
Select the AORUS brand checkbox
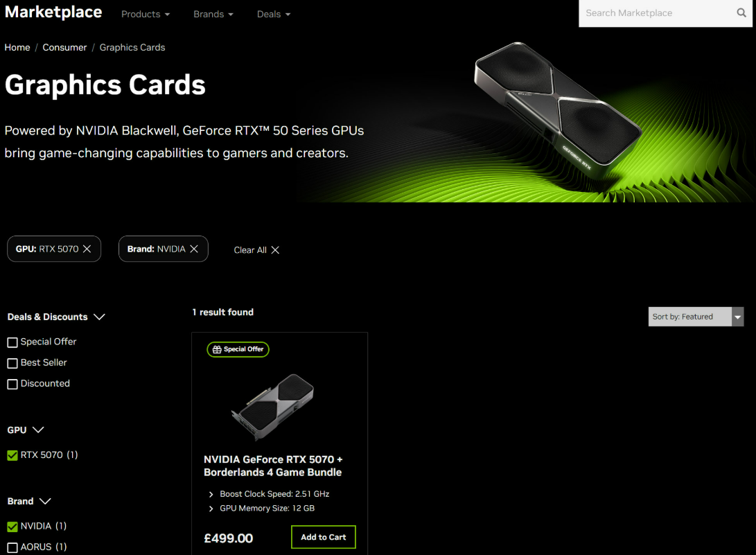[x=12, y=547]
